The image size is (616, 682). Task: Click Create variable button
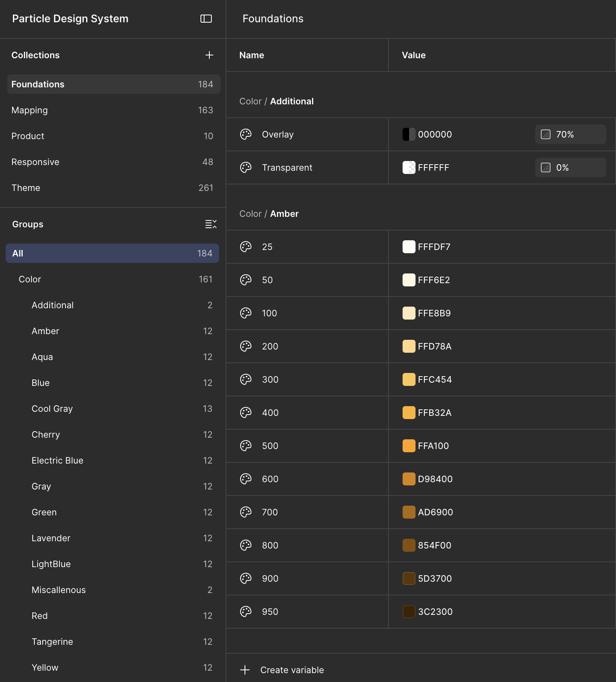(282, 670)
